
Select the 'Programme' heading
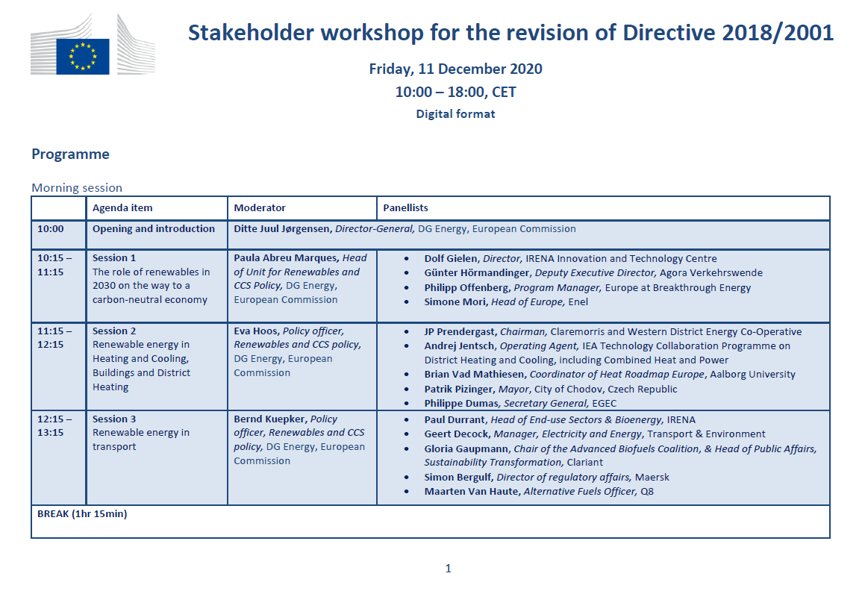(70, 154)
